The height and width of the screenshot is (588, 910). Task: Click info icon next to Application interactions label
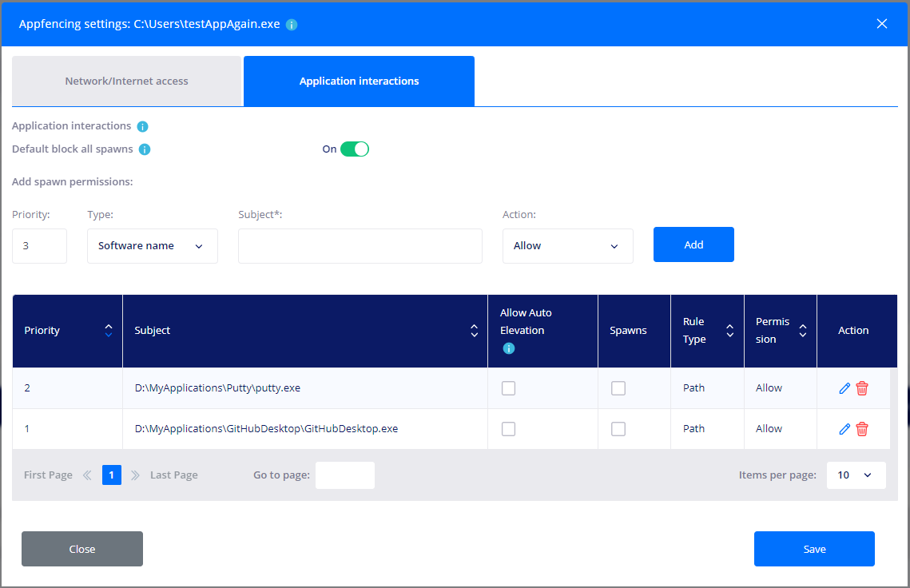pyautogui.click(x=143, y=126)
